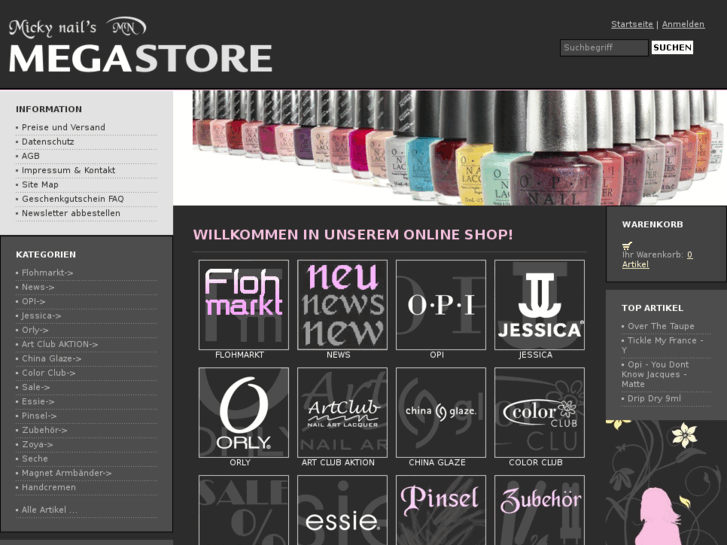Open the Site Map link
The height and width of the screenshot is (545, 727).
40,185
